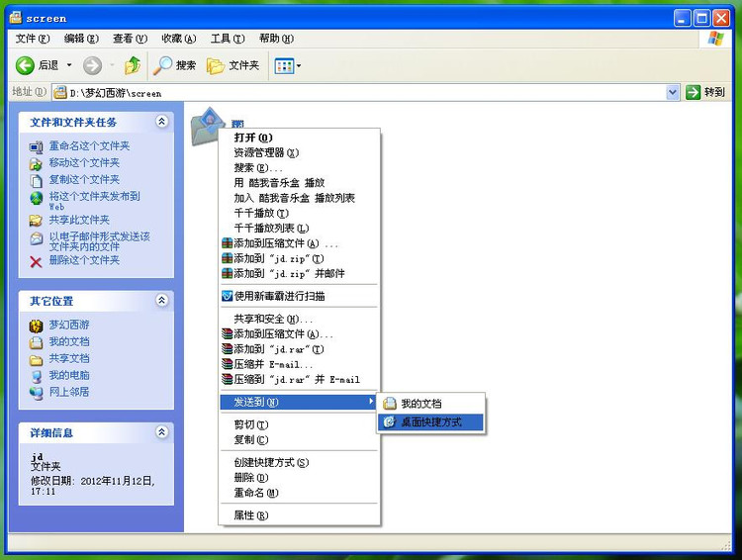Choose 用 酷我音乐盒 播放
This screenshot has width=742, height=560.
[299, 183]
